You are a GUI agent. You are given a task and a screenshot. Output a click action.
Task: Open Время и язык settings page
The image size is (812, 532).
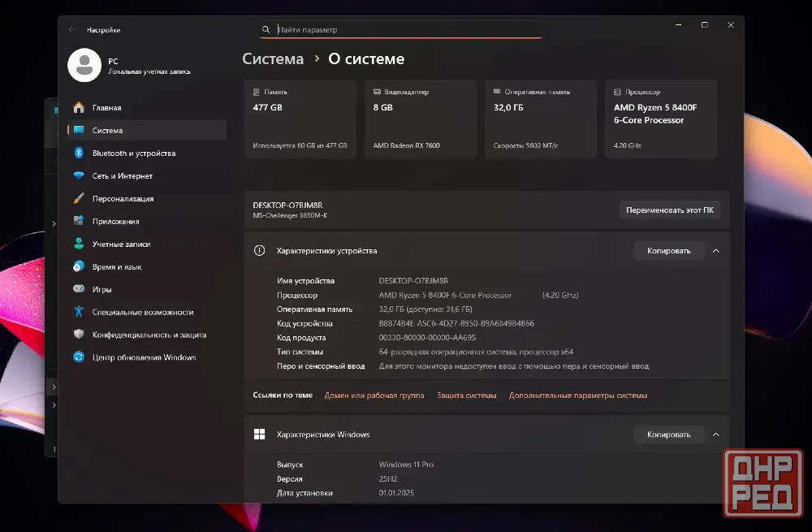pos(147,266)
